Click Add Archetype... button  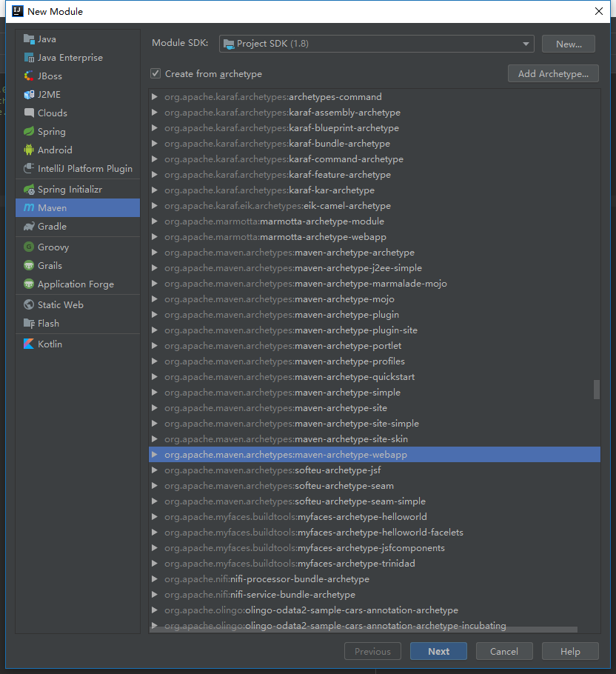coord(553,73)
